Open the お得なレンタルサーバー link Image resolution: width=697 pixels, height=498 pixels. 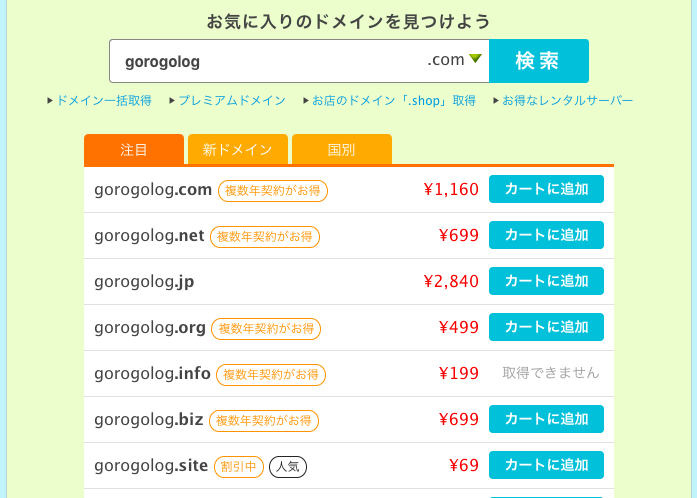tap(567, 100)
